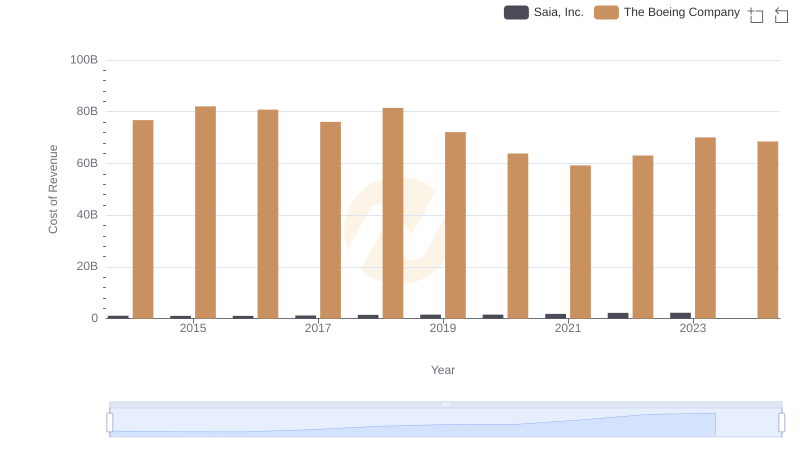Click the Year axis title
The image size is (800, 461).
pos(443,370)
